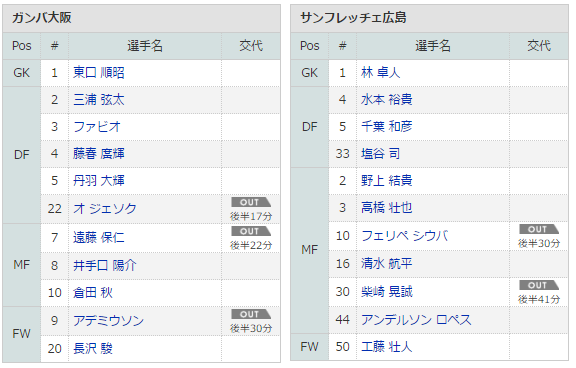Screen dimensions: 576x368
Task: Open アンデルソン ロペス player page
Action: click(416, 320)
